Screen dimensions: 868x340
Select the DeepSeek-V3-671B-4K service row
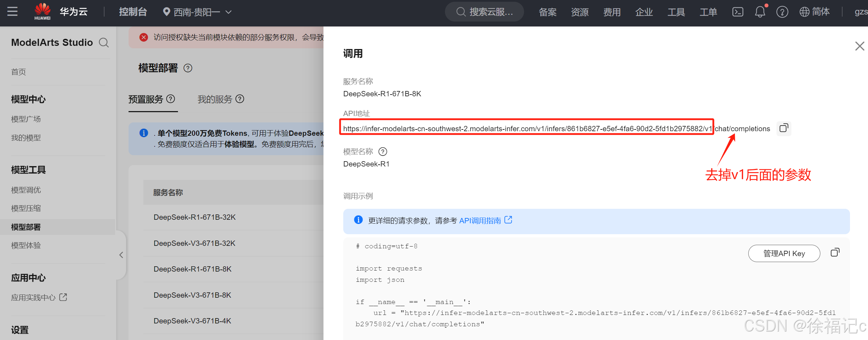pos(233,321)
